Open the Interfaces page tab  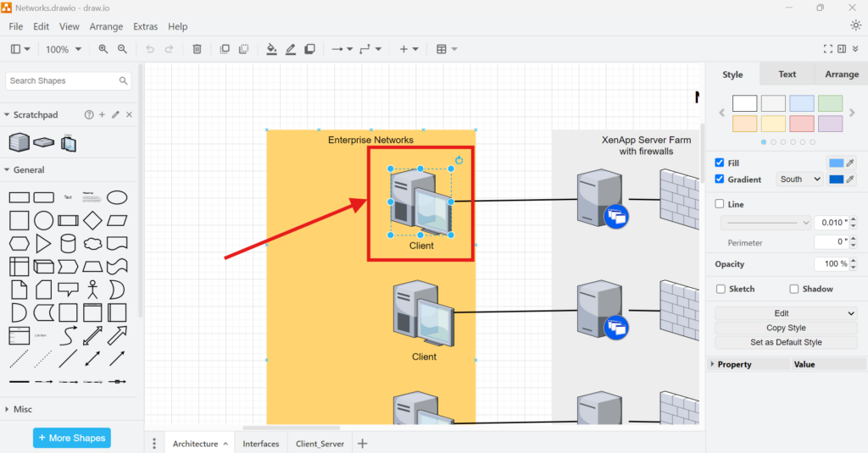click(261, 444)
